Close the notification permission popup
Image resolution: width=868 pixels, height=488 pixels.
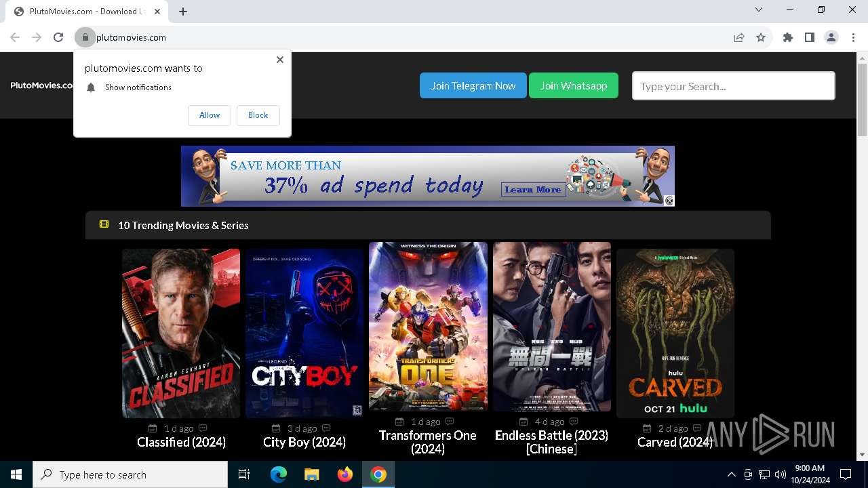point(279,60)
